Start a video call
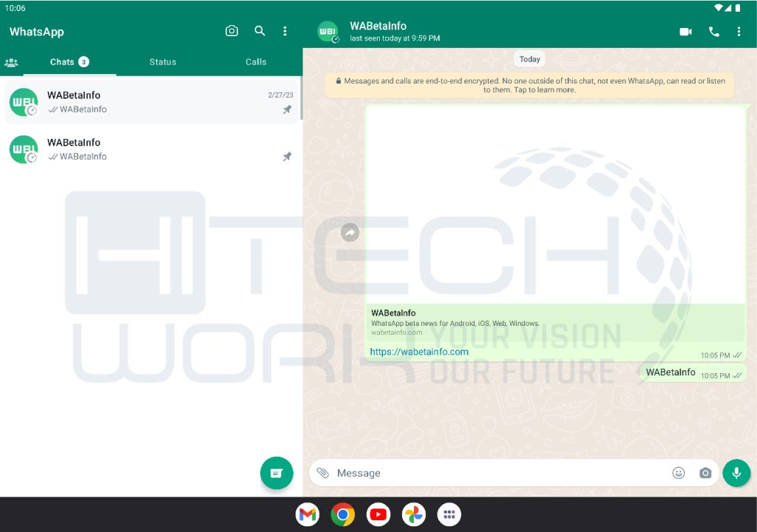The width and height of the screenshot is (757, 532). (x=685, y=31)
